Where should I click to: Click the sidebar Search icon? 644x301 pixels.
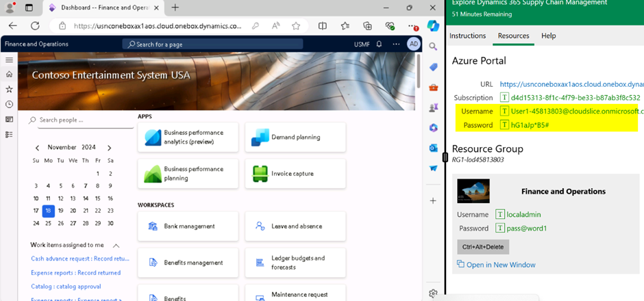[433, 47]
